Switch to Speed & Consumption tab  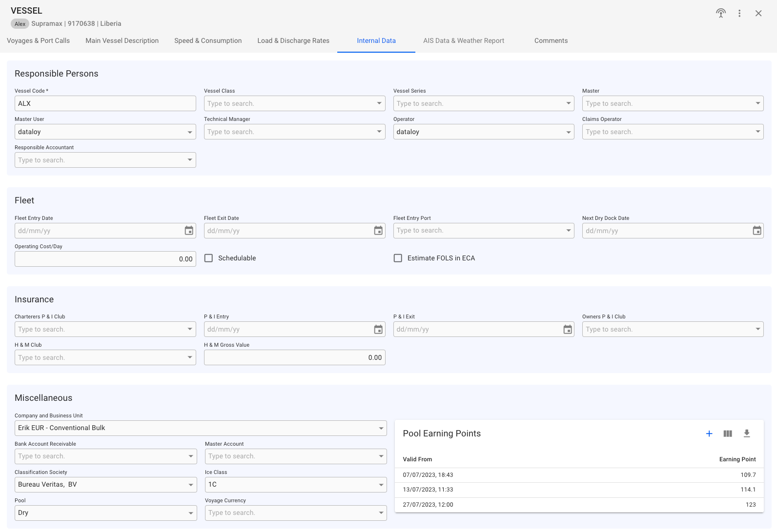208,41
